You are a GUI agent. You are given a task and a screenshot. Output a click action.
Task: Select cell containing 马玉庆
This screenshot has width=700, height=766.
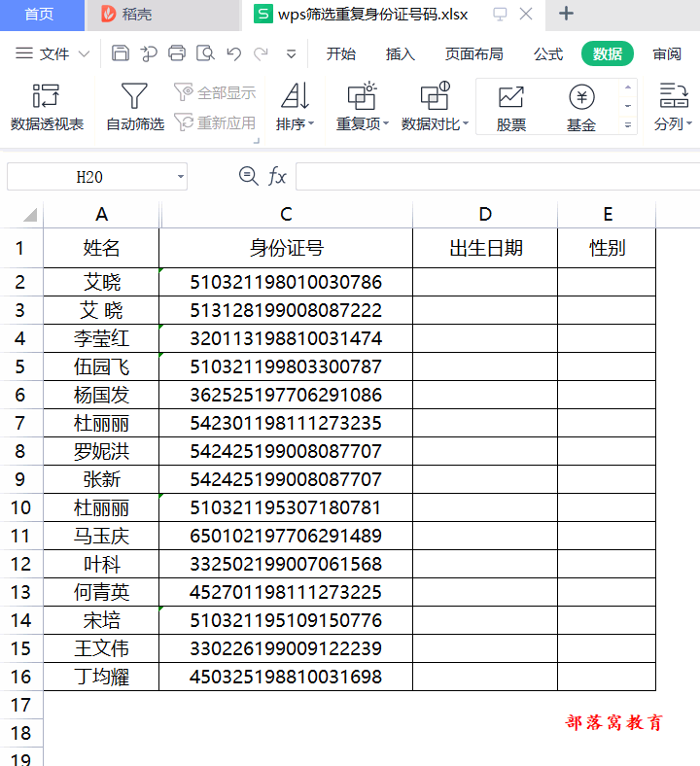click(101, 536)
